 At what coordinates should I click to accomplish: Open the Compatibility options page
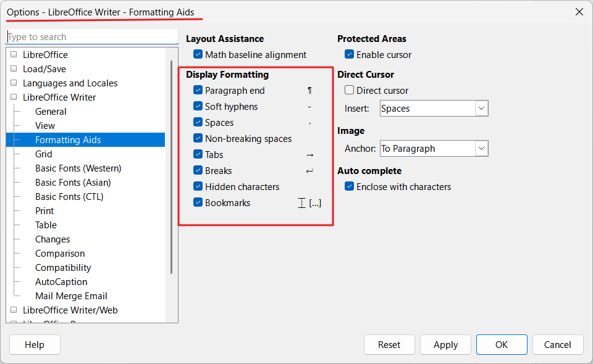point(63,268)
